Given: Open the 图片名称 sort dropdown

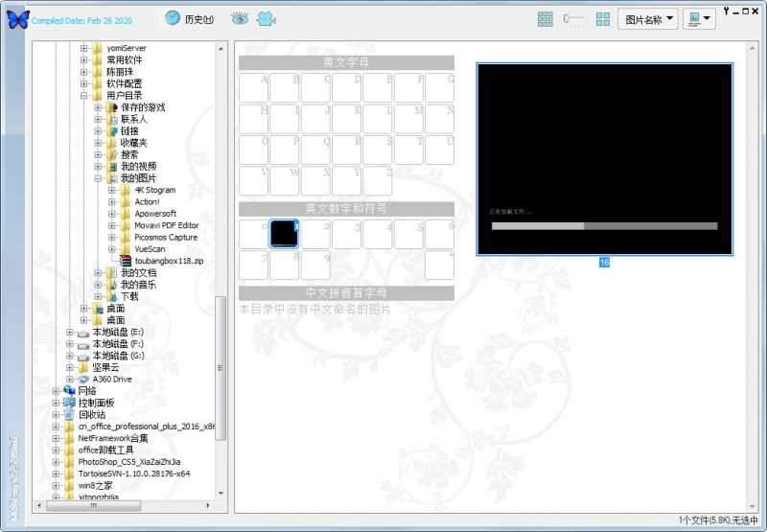Looking at the screenshot, I should (x=648, y=19).
